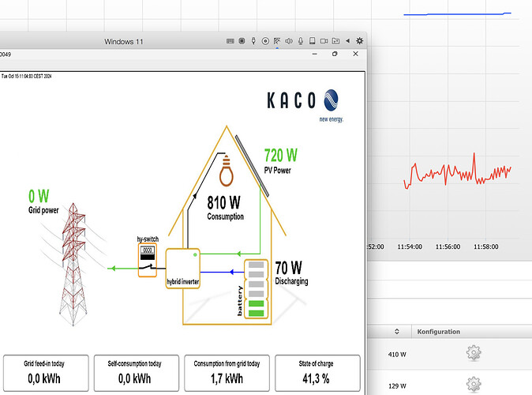This screenshot has width=532, height=395.
Task: Click the 11:58:00 time axis label
Action: 486,246
